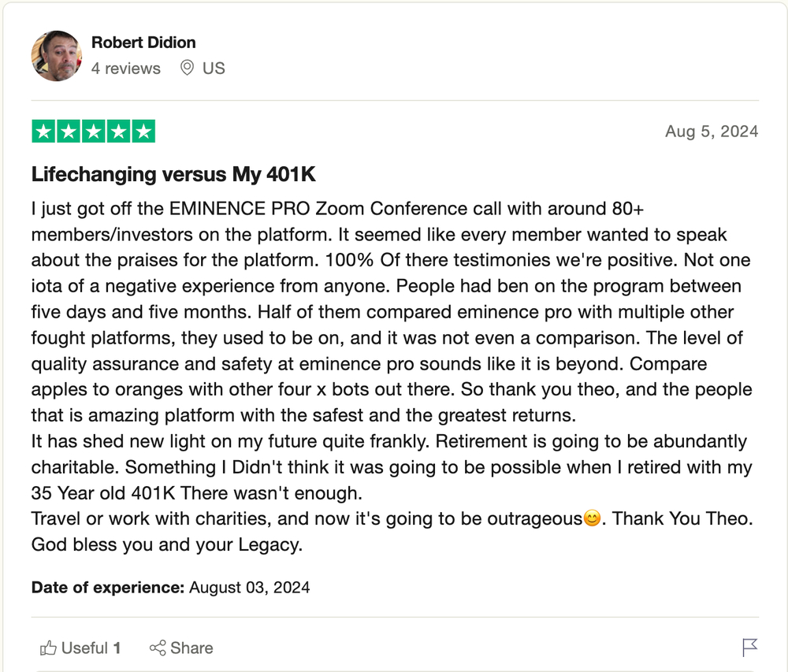
Task: Click the Date of experience line
Action: point(170,587)
